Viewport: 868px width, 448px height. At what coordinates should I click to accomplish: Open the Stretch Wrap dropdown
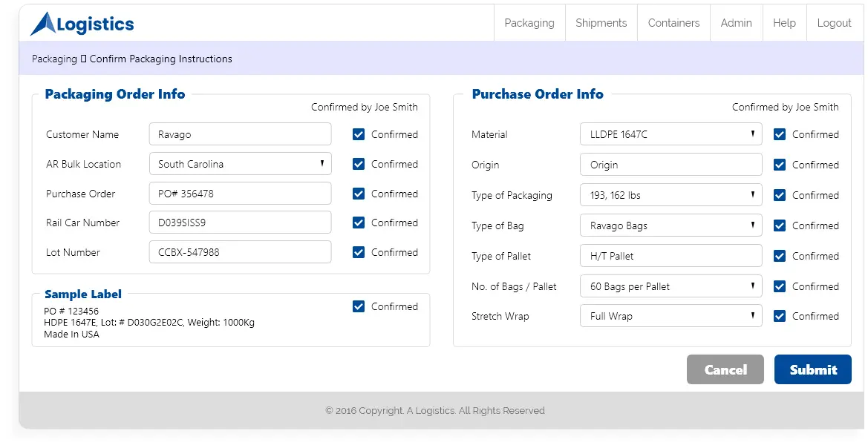[671, 316]
